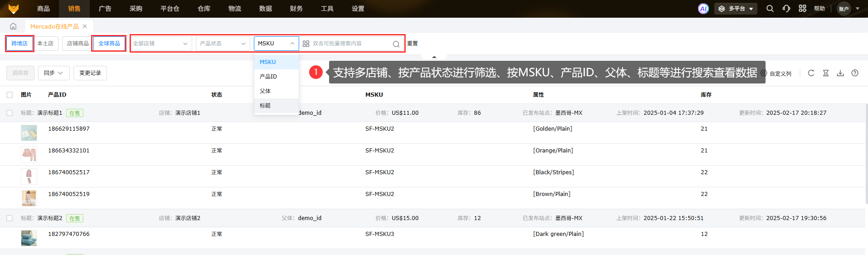868x255 pixels.
Task: Open the 销售 top menu
Action: [74, 9]
